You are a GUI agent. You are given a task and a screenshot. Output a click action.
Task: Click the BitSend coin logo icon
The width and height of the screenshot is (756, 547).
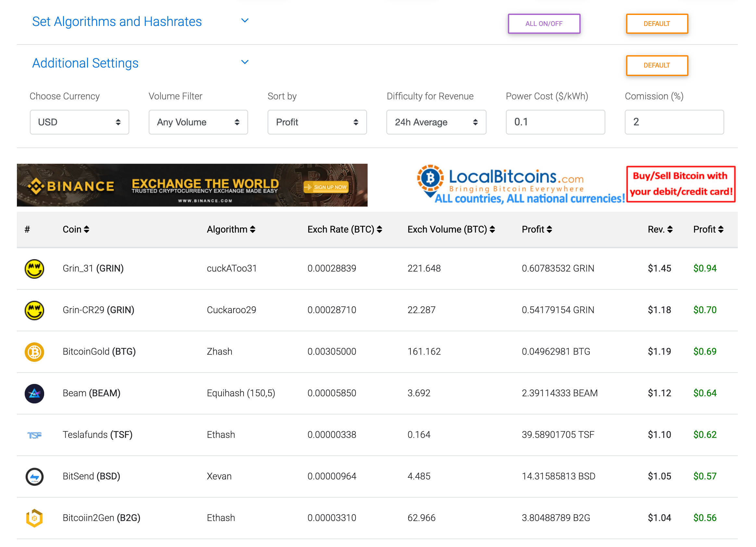coord(34,477)
